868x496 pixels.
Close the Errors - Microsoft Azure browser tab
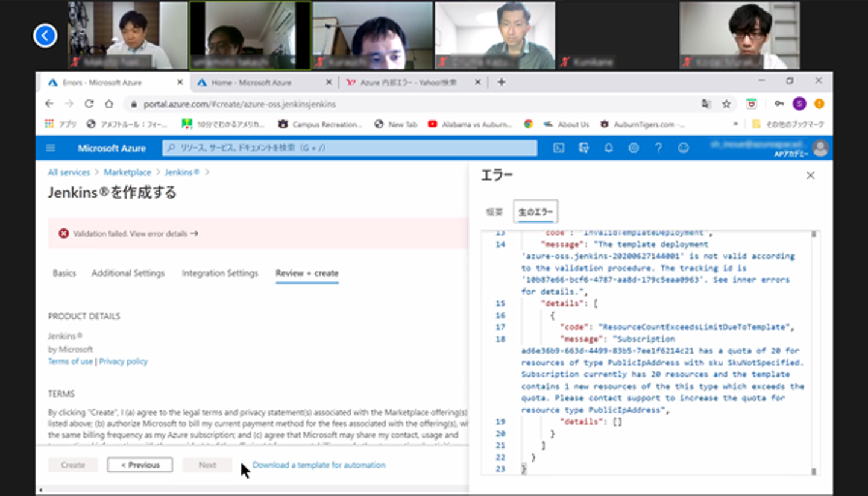(x=180, y=82)
